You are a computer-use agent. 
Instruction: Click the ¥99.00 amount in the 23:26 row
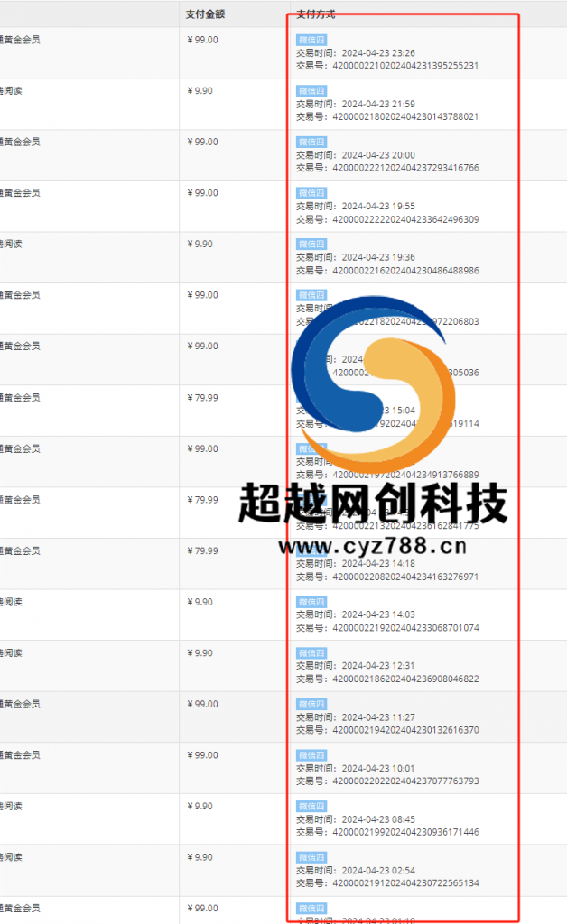(202, 40)
